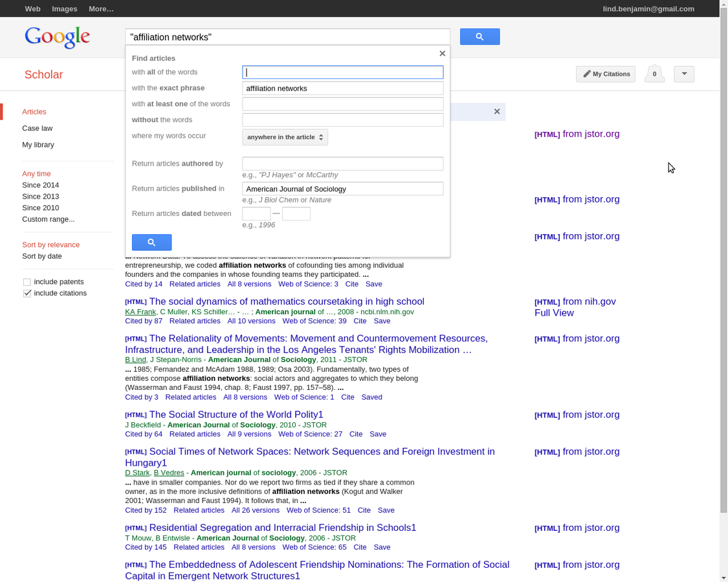Click the 'published in' field with American Journal
728x582 pixels.
tap(342, 188)
